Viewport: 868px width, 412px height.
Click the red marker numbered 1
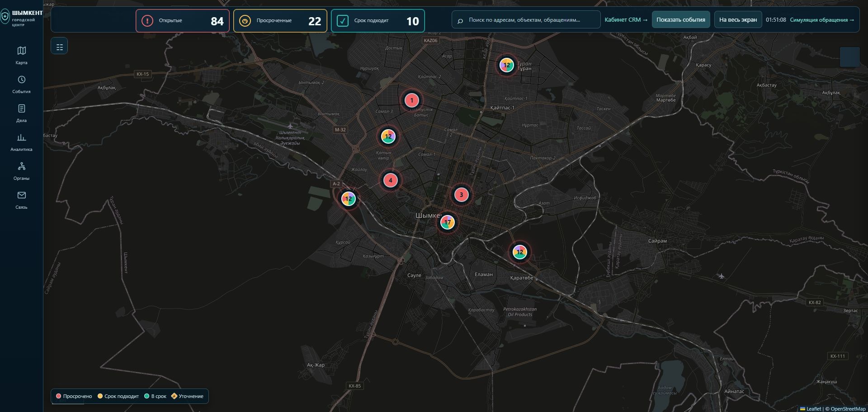(411, 100)
